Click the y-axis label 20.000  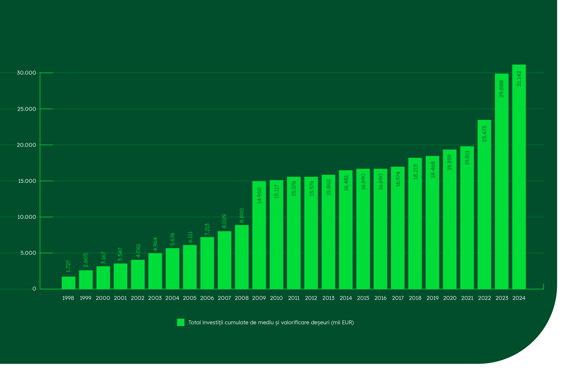pos(26,145)
